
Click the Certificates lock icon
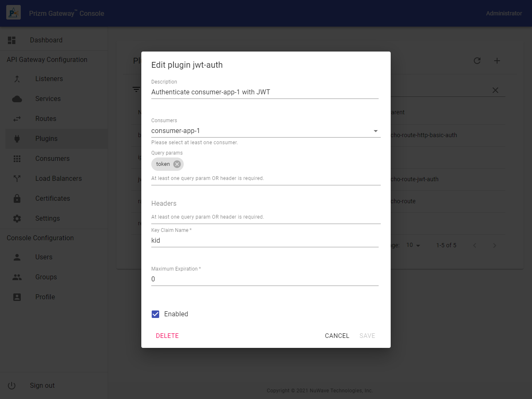coord(17,199)
